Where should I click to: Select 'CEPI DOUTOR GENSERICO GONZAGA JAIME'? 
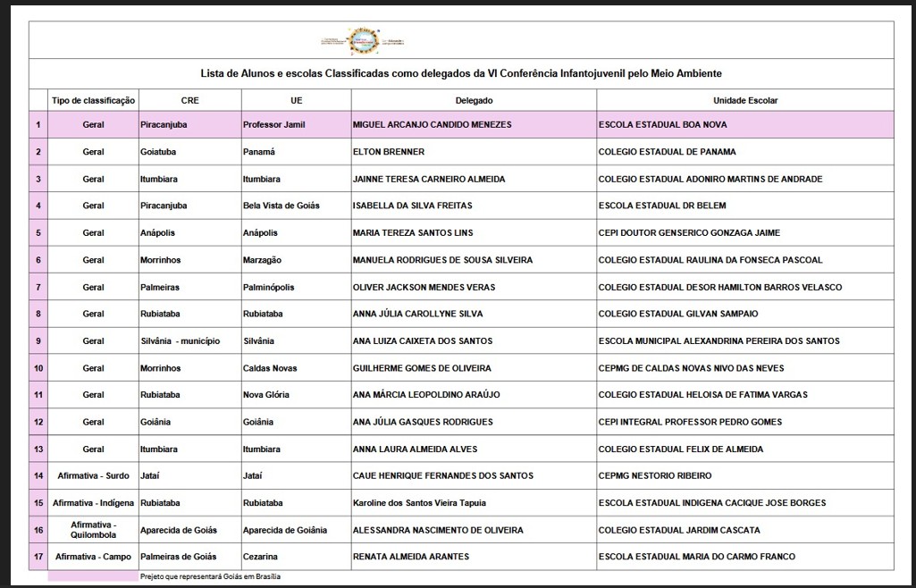coord(688,233)
